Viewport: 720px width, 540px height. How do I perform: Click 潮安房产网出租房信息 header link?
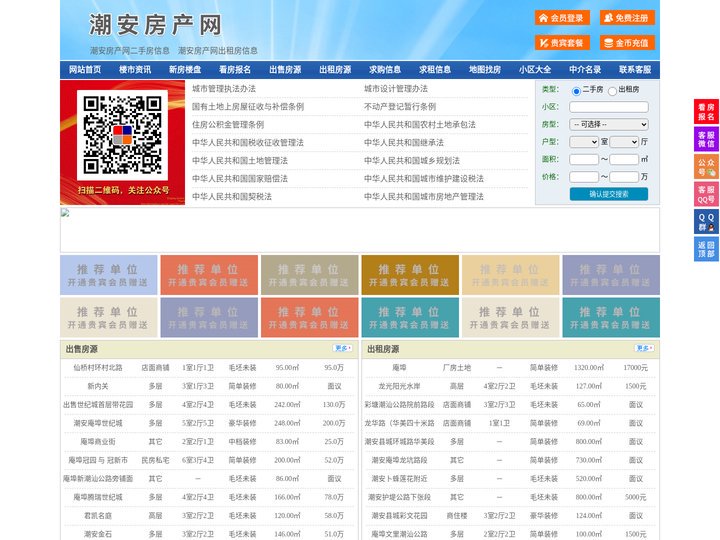point(218,51)
